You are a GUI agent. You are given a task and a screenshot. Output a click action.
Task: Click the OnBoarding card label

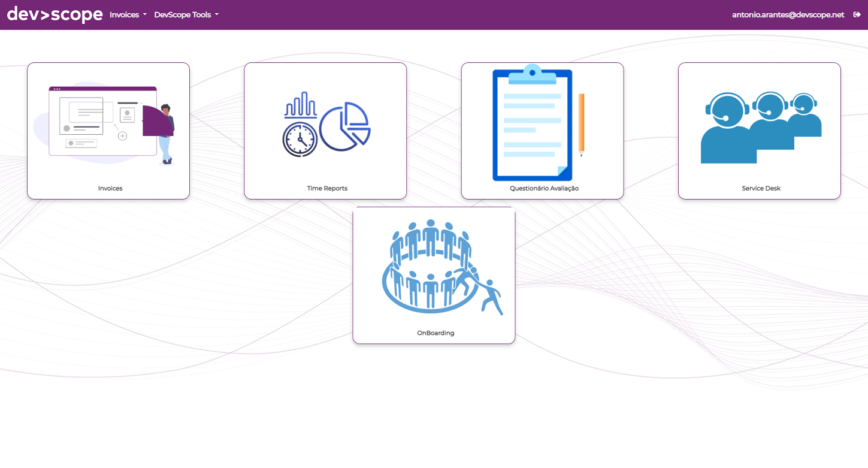(x=434, y=333)
